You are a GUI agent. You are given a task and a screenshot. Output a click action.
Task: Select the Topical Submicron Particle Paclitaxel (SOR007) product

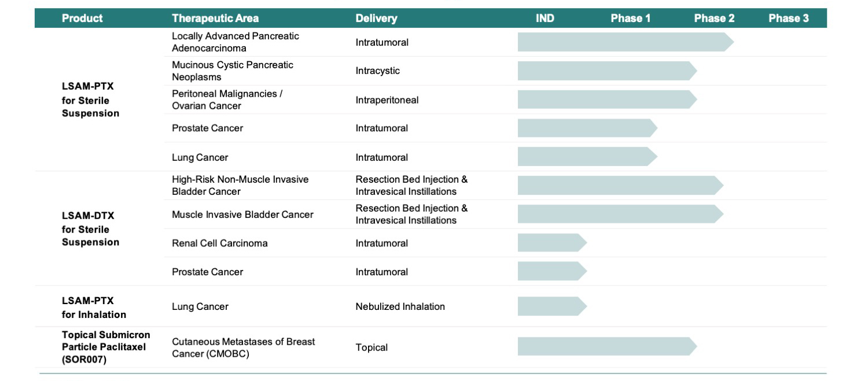tap(106, 347)
